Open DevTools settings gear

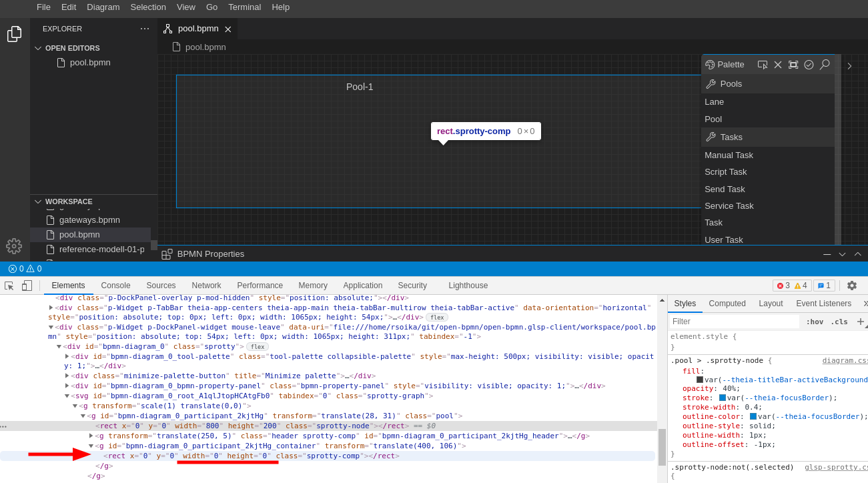(x=852, y=286)
